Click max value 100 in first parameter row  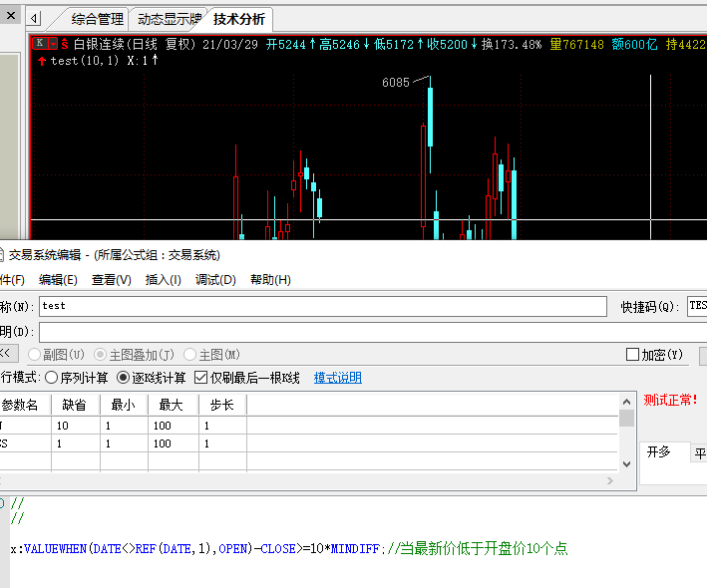174,426
